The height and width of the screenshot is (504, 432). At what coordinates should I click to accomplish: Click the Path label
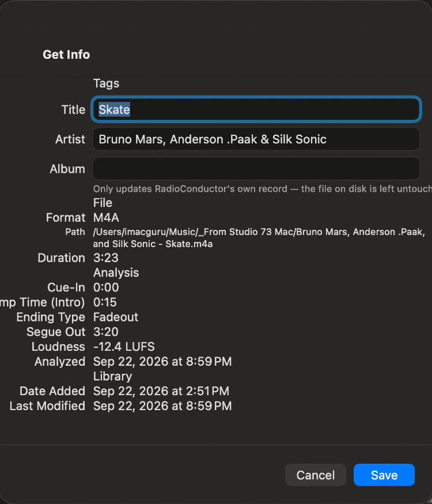75,232
